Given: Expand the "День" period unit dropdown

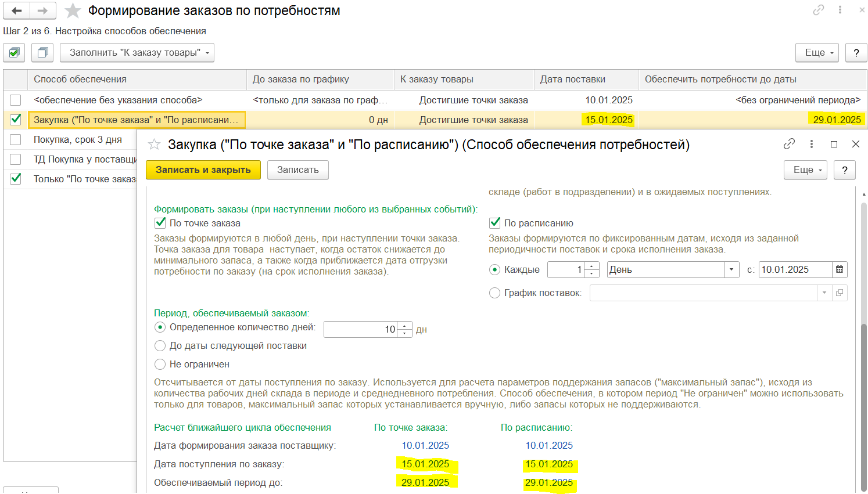Looking at the screenshot, I should pyautogui.click(x=731, y=269).
